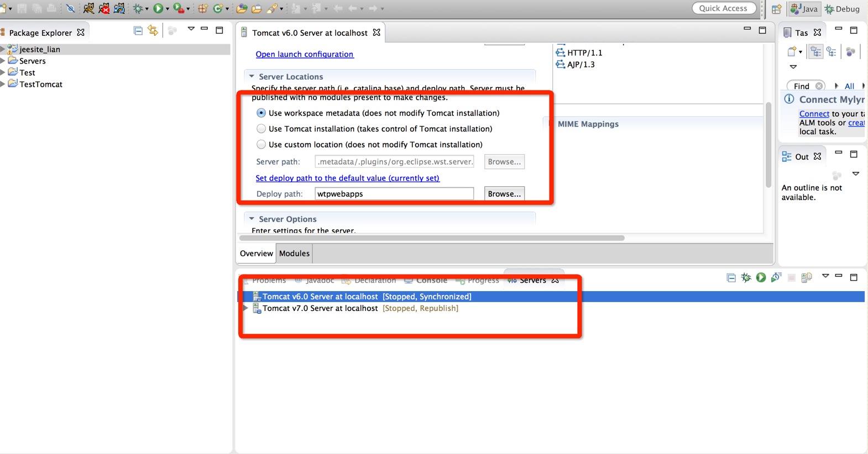This screenshot has height=454, width=868.
Task: Click the Servers view collapse icon
Action: [x=731, y=277]
